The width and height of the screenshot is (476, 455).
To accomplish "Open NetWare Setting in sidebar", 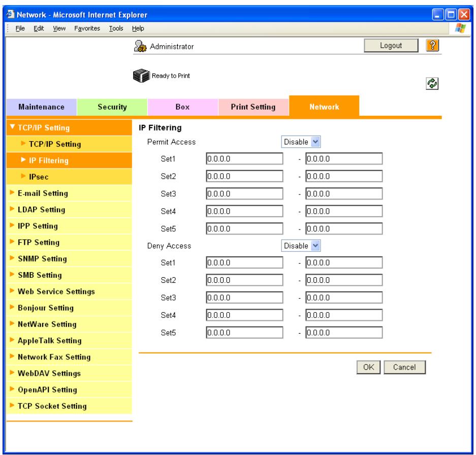I will point(69,324).
